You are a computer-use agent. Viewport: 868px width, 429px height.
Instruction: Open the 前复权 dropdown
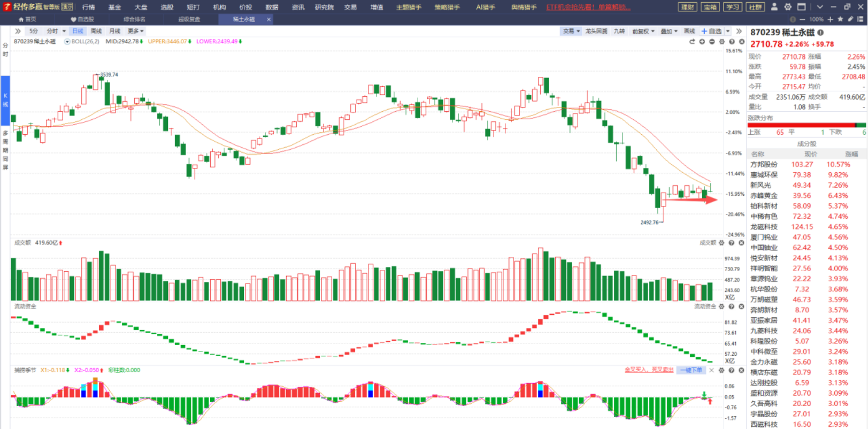(643, 31)
